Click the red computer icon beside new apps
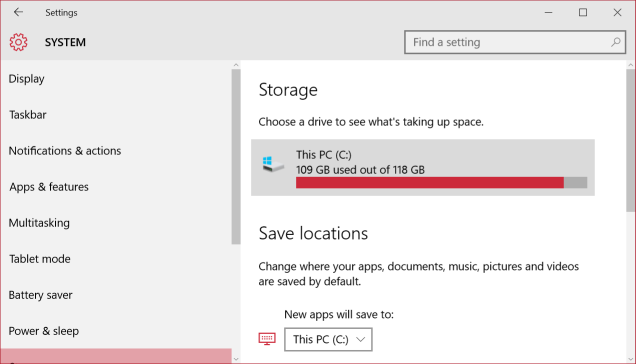The height and width of the screenshot is (364, 636). coord(267,339)
